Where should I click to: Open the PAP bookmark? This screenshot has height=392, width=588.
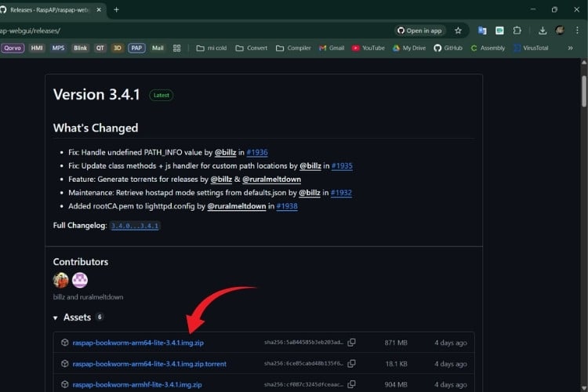coord(136,48)
